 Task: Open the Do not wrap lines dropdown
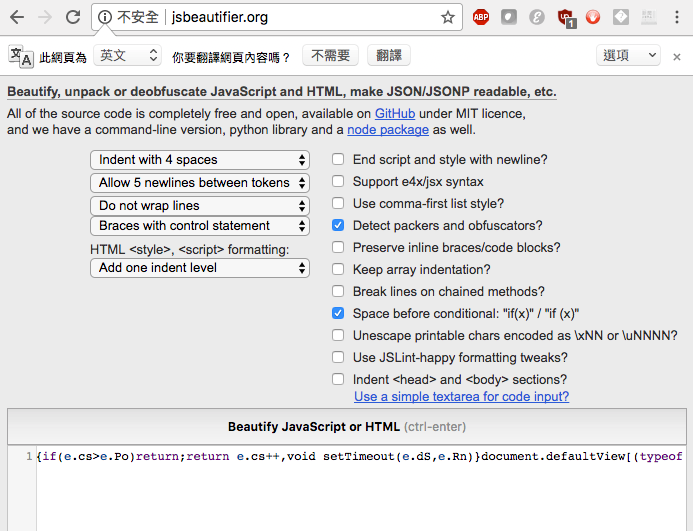point(200,206)
